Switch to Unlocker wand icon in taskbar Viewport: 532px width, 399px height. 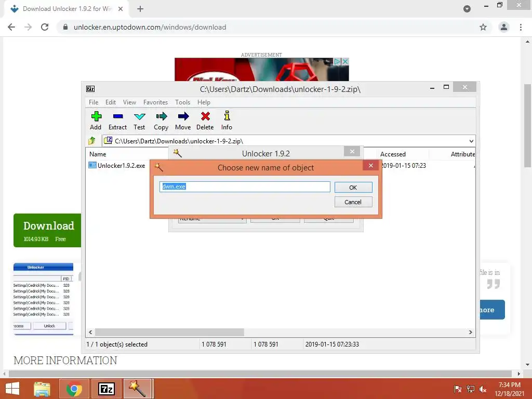(x=138, y=389)
